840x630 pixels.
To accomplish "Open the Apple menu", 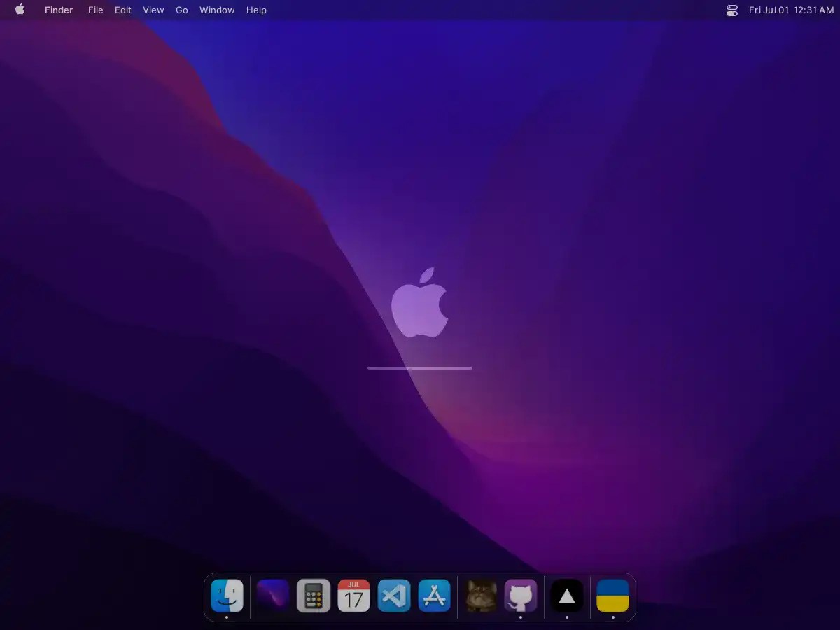I will click(x=20, y=10).
